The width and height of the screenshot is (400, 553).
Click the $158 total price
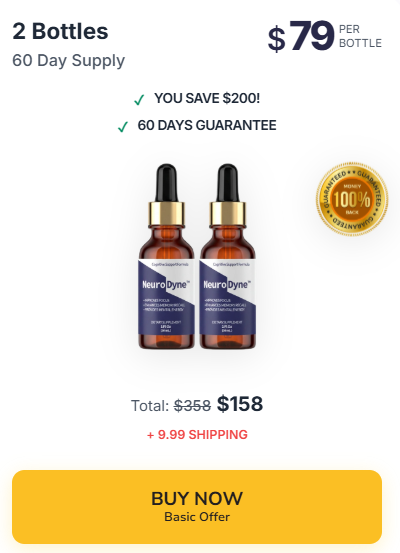click(x=240, y=404)
